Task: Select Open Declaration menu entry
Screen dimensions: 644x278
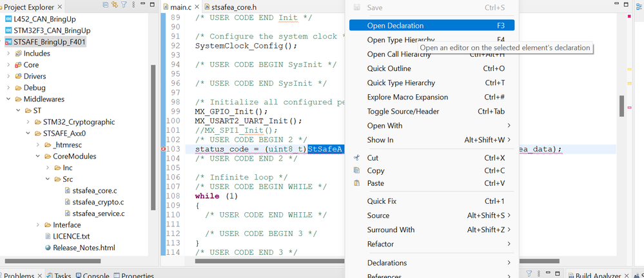Action: pos(395,26)
